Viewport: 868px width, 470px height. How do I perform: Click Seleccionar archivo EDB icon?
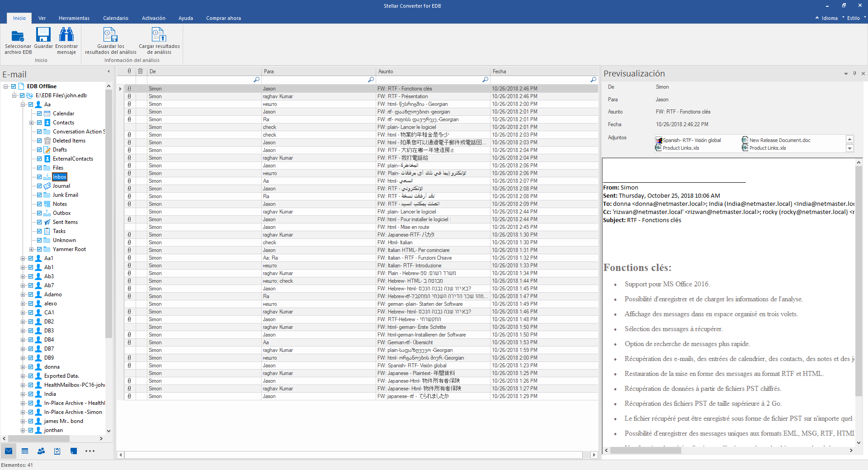click(18, 35)
